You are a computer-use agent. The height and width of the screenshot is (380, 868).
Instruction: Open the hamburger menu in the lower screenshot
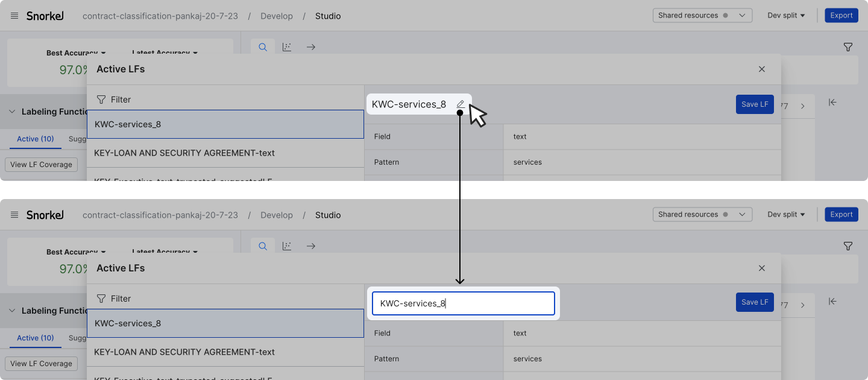[x=14, y=215]
